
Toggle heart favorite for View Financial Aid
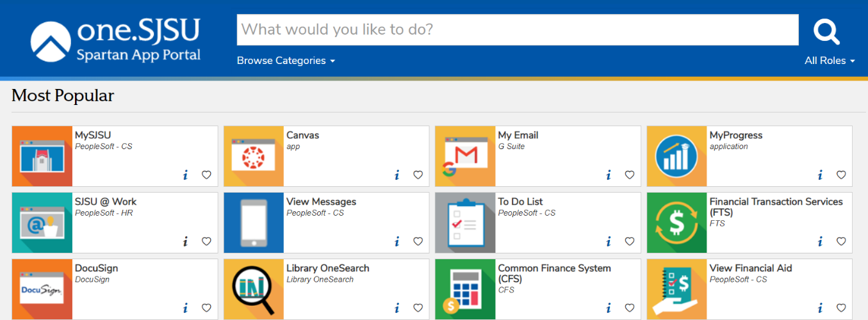(841, 308)
